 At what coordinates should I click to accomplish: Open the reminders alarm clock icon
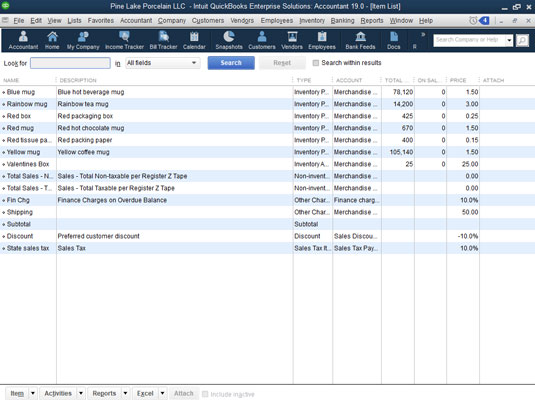[x=473, y=20]
